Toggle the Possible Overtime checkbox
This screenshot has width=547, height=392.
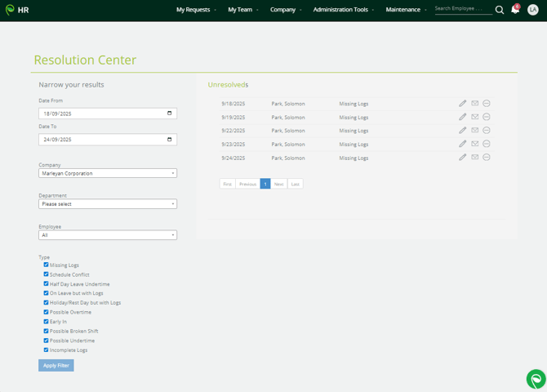coord(46,312)
